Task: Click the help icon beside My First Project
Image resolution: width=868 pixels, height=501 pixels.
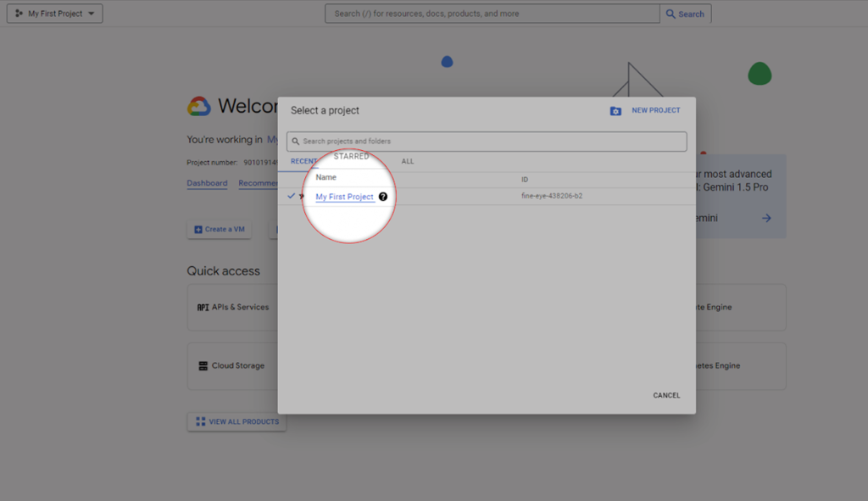Action: [383, 197]
